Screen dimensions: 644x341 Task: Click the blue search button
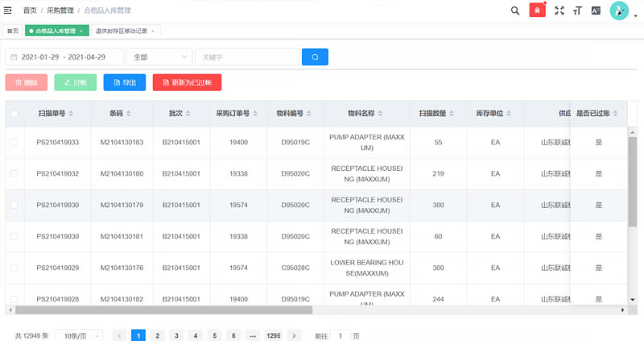[x=315, y=57]
